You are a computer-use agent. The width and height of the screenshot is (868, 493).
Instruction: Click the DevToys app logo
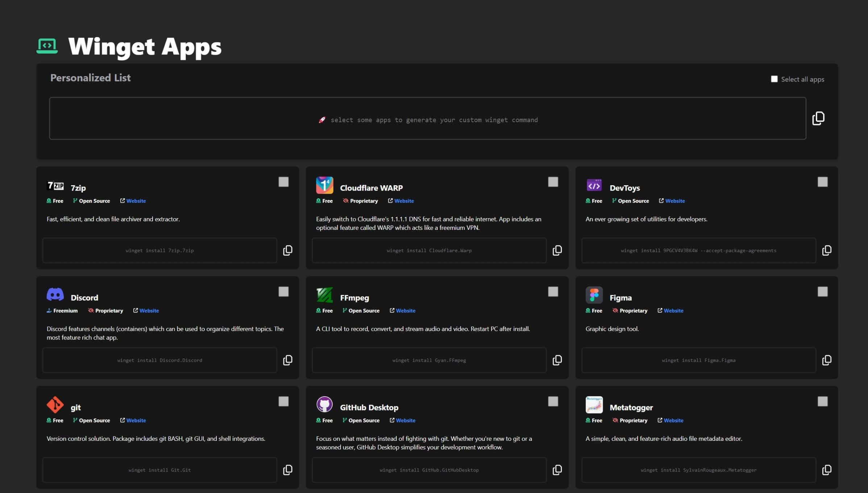tap(594, 186)
